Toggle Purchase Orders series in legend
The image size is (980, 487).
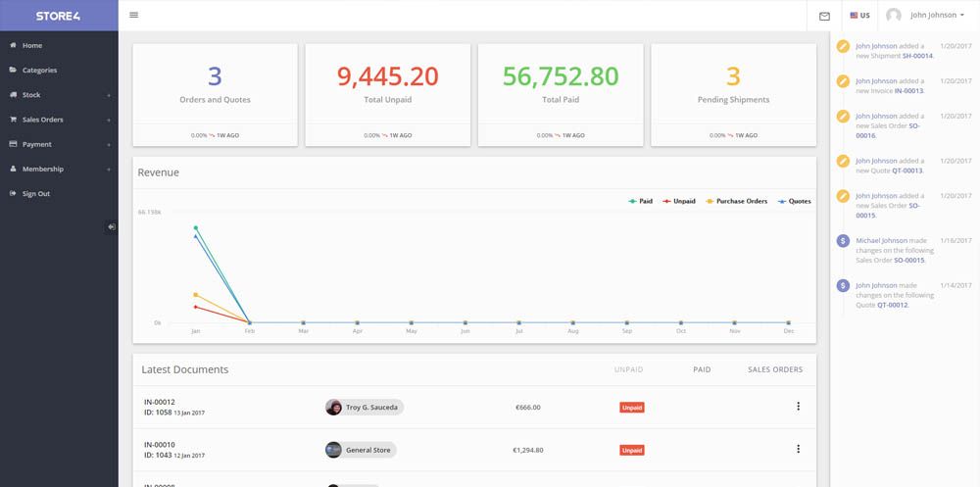pos(736,201)
